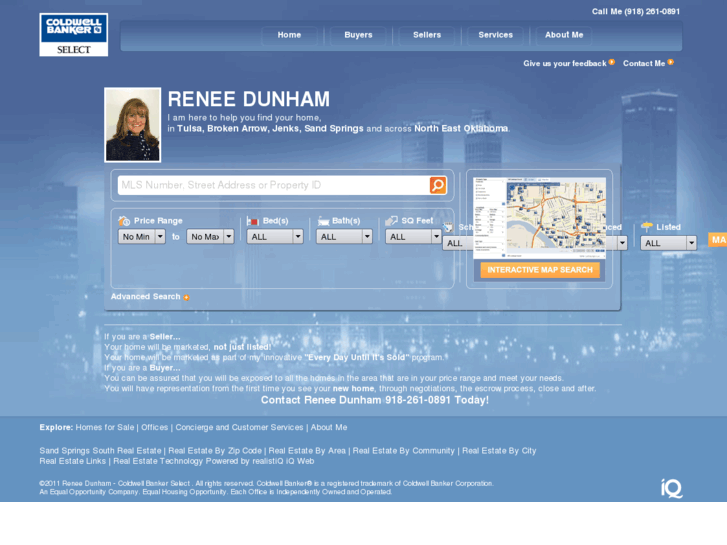The width and height of the screenshot is (727, 545).
Task: Click the RENEE DUNHAM name heading
Action: pyautogui.click(x=249, y=99)
